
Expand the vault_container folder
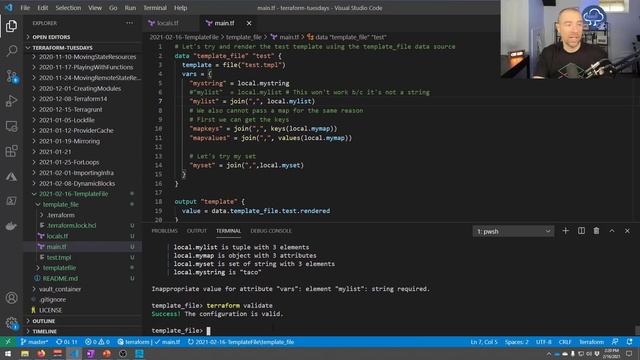(x=60, y=289)
